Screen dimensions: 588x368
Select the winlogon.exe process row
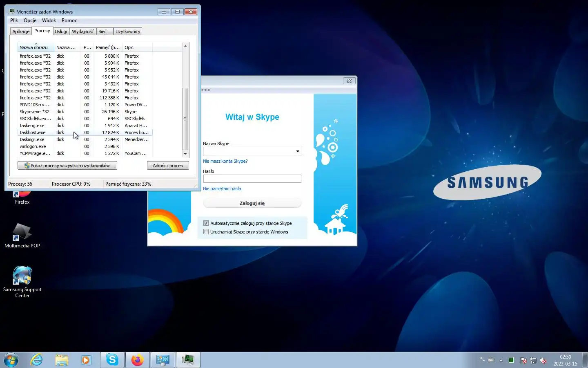(x=85, y=146)
